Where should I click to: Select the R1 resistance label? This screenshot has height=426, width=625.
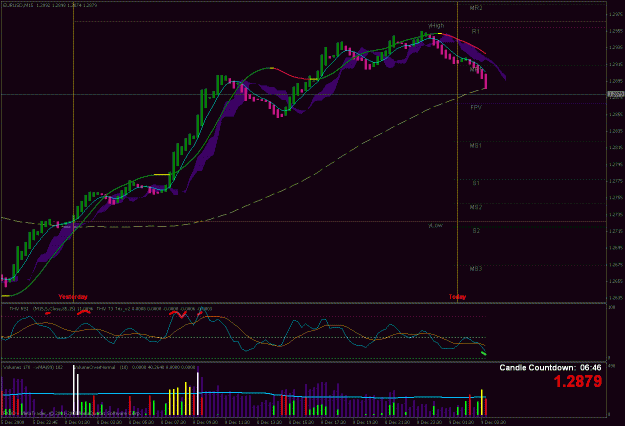[476, 31]
